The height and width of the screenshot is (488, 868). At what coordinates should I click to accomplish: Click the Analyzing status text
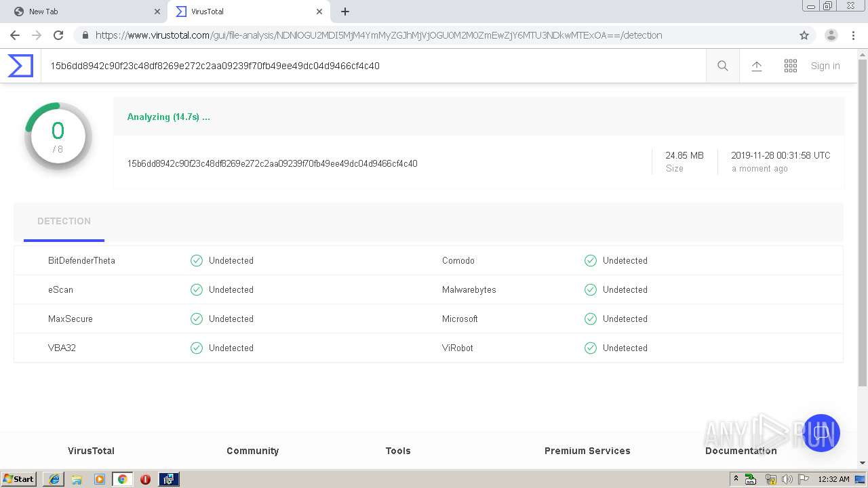click(x=169, y=117)
